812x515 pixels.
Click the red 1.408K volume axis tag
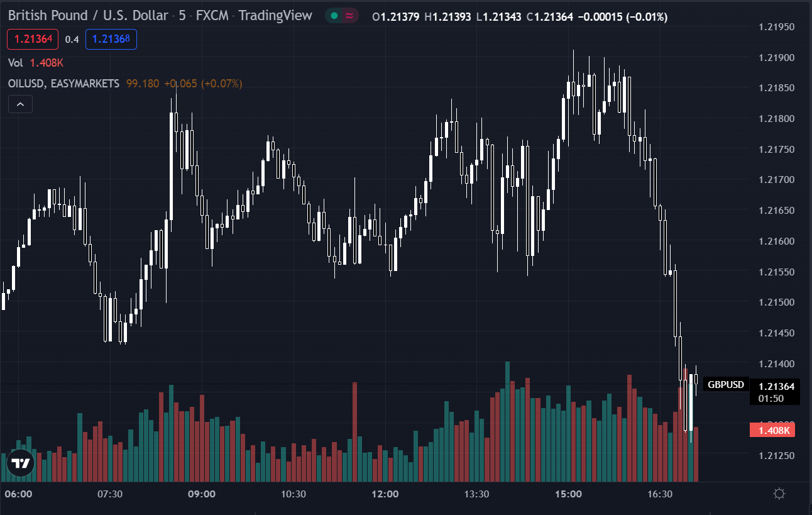click(x=772, y=430)
